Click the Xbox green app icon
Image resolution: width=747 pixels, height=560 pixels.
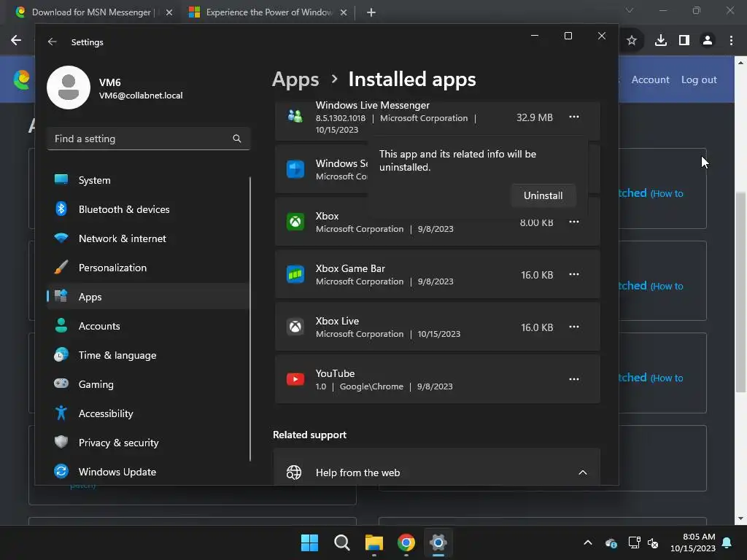(295, 222)
